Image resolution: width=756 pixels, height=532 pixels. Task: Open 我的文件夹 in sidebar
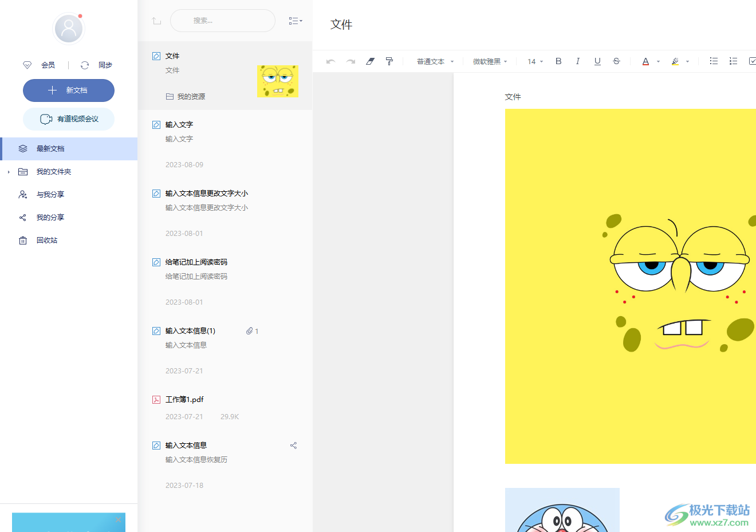(x=69, y=172)
